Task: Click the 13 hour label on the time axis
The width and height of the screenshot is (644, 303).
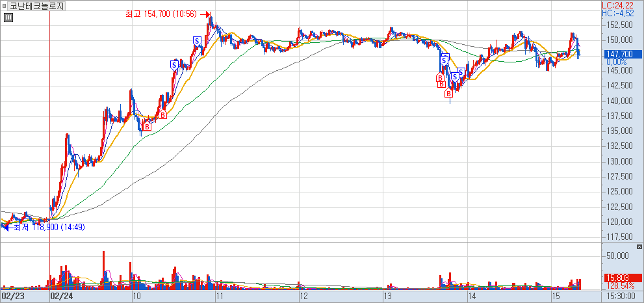Action: (388, 296)
